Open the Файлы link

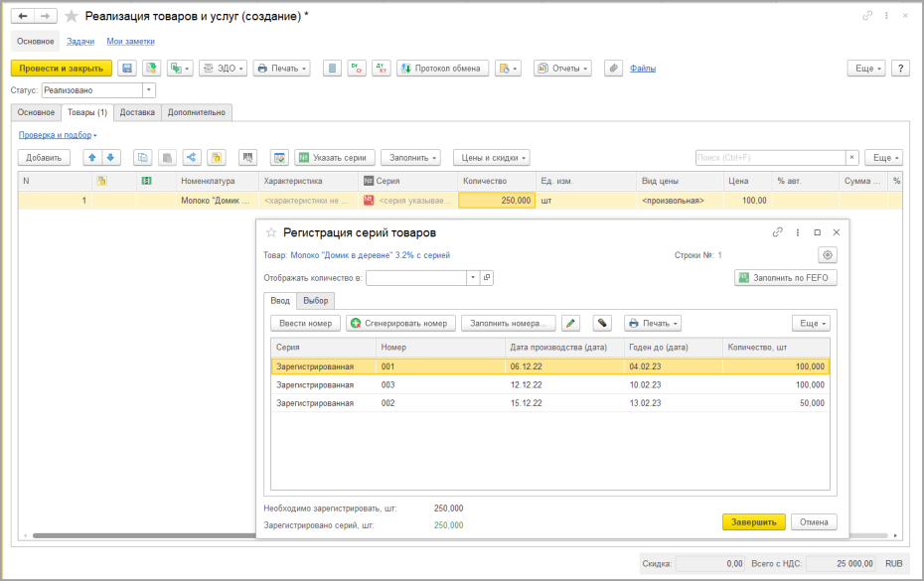[x=643, y=69]
